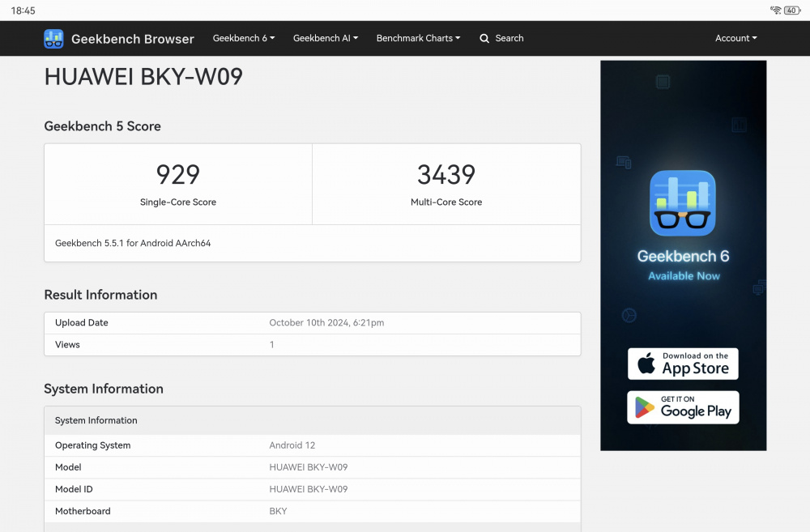Click the Apple logo on App Store badge

click(x=646, y=364)
